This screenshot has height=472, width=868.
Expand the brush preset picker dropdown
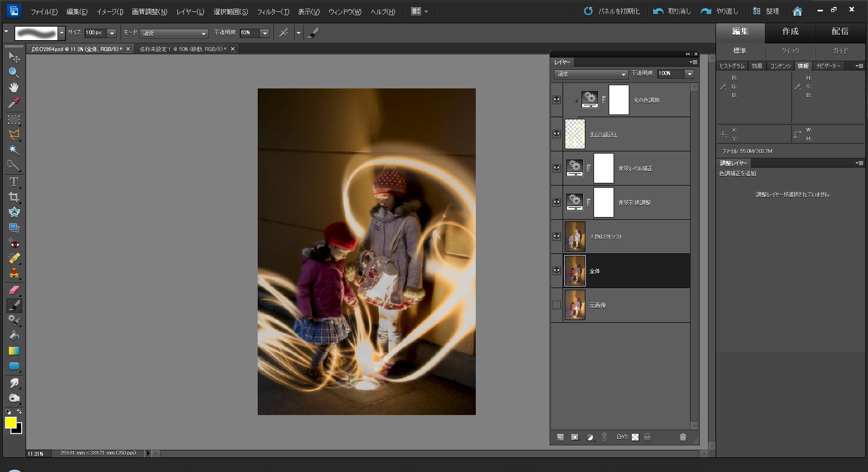pos(62,33)
